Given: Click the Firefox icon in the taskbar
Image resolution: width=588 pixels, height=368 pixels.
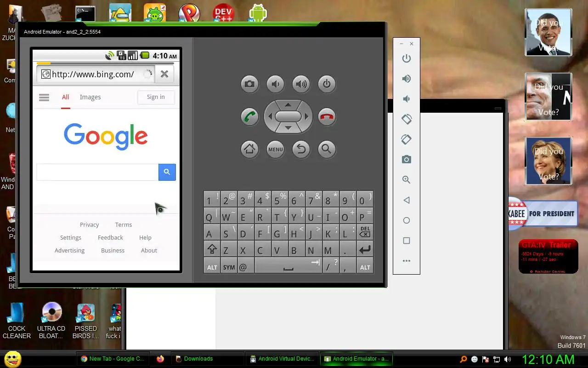Looking at the screenshot, I should (x=160, y=359).
